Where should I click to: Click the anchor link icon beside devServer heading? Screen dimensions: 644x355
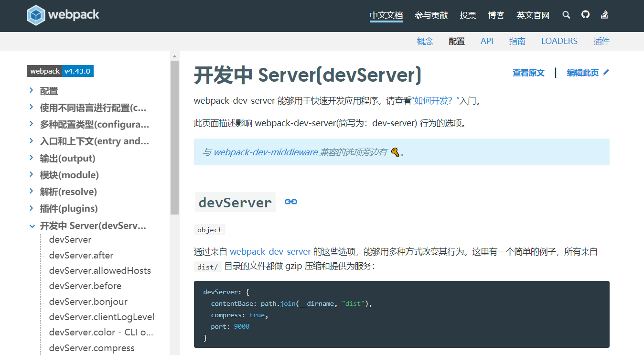pyautogui.click(x=291, y=202)
